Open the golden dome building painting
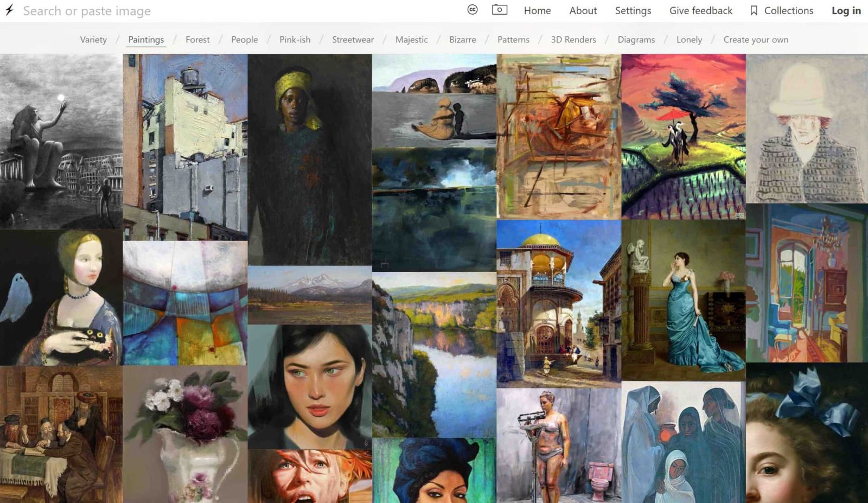This screenshot has height=503, width=868. click(x=558, y=303)
